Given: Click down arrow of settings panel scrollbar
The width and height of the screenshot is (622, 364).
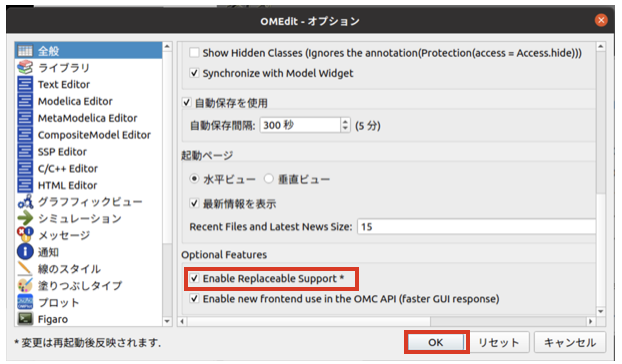Looking at the screenshot, I should coord(601,312).
